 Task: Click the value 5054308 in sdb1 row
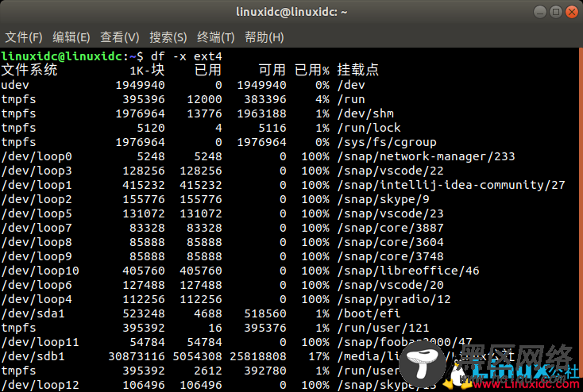coord(197,357)
